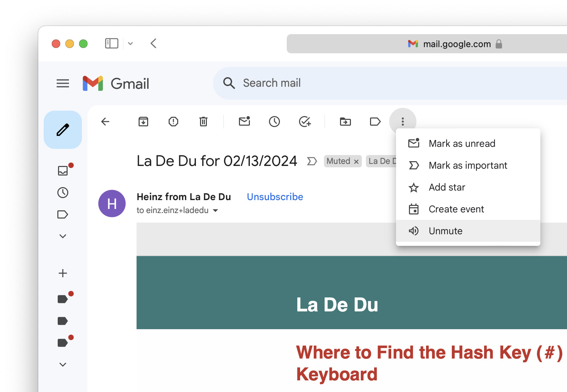Screen dimensions: 567x392
Task: Open the outlined label icon in the sidebar
Action: point(63,214)
